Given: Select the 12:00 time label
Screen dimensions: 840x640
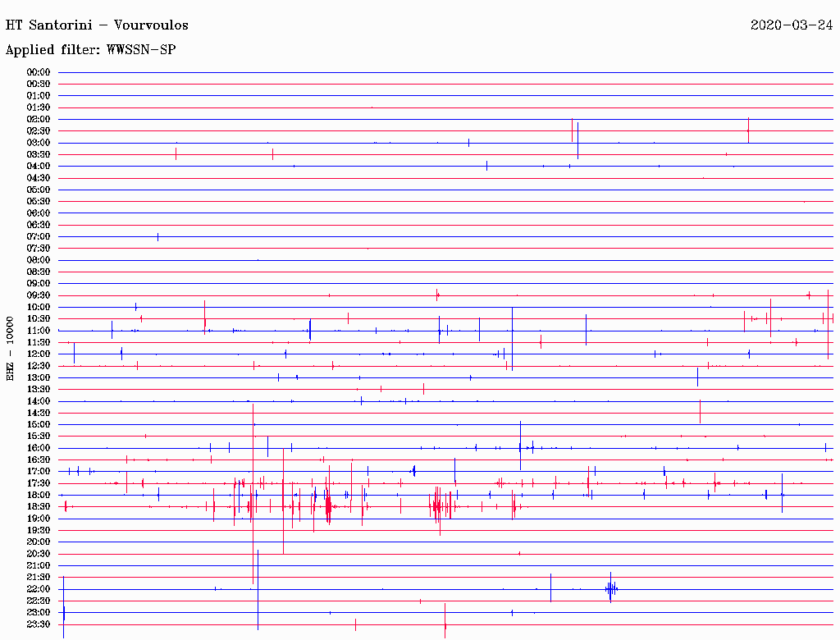Looking at the screenshot, I should tap(39, 354).
